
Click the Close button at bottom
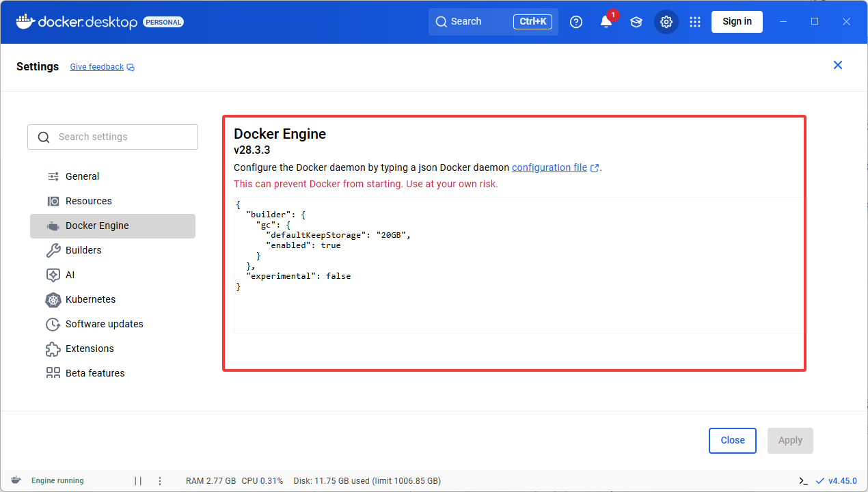(733, 440)
